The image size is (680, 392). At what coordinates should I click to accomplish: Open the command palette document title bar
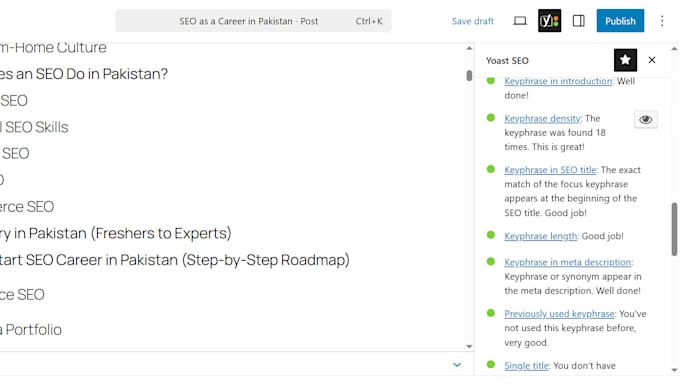pos(253,21)
